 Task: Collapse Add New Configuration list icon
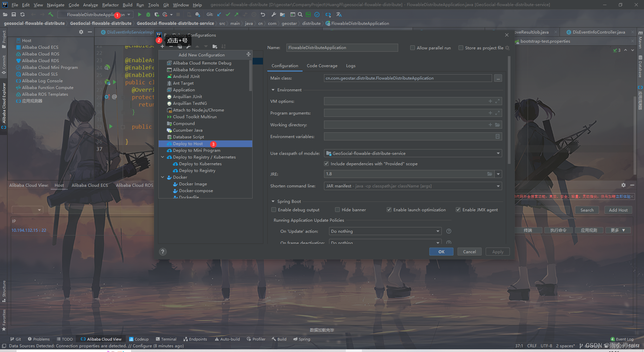pos(248,54)
